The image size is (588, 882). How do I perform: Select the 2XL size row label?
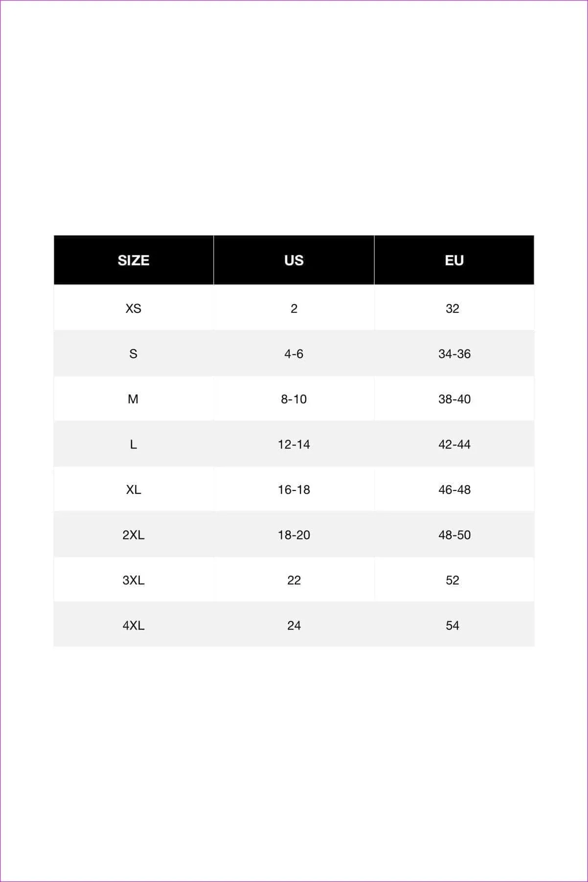[134, 534]
